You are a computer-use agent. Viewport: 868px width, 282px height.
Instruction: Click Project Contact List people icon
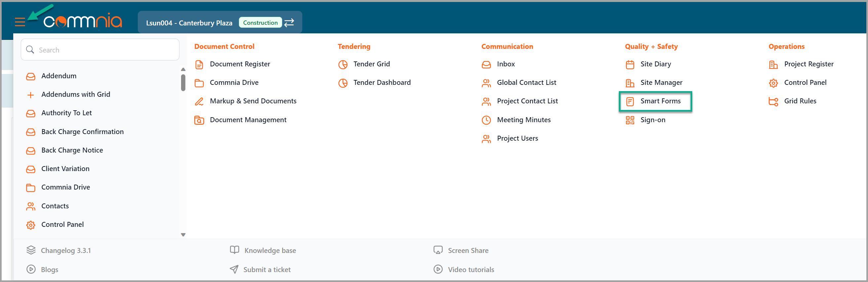pos(486,101)
